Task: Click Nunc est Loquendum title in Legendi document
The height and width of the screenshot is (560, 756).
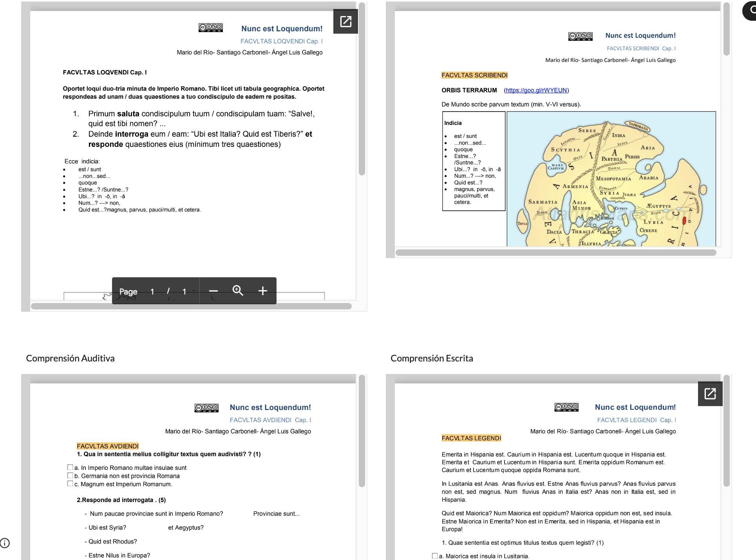Action: pyautogui.click(x=635, y=407)
